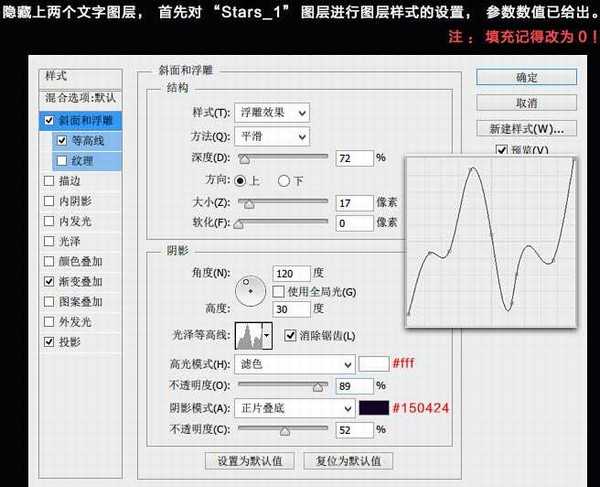The height and width of the screenshot is (487, 600).
Task: Select 斜面和浮雕 in the styles list
Action: pyautogui.click(x=86, y=120)
